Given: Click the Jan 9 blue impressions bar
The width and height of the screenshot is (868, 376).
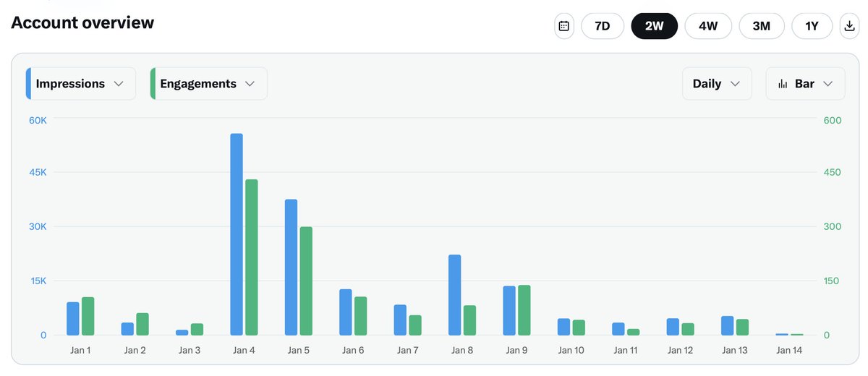Looking at the screenshot, I should pos(509,311).
